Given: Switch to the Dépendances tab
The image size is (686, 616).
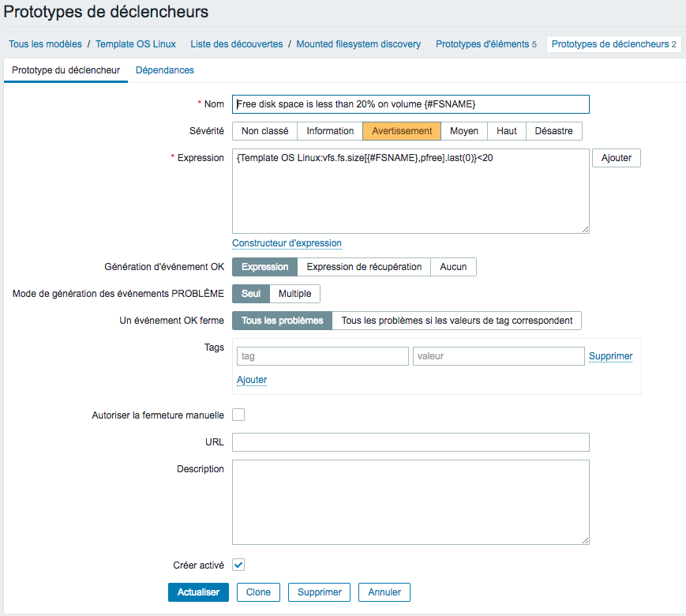Looking at the screenshot, I should pyautogui.click(x=164, y=70).
